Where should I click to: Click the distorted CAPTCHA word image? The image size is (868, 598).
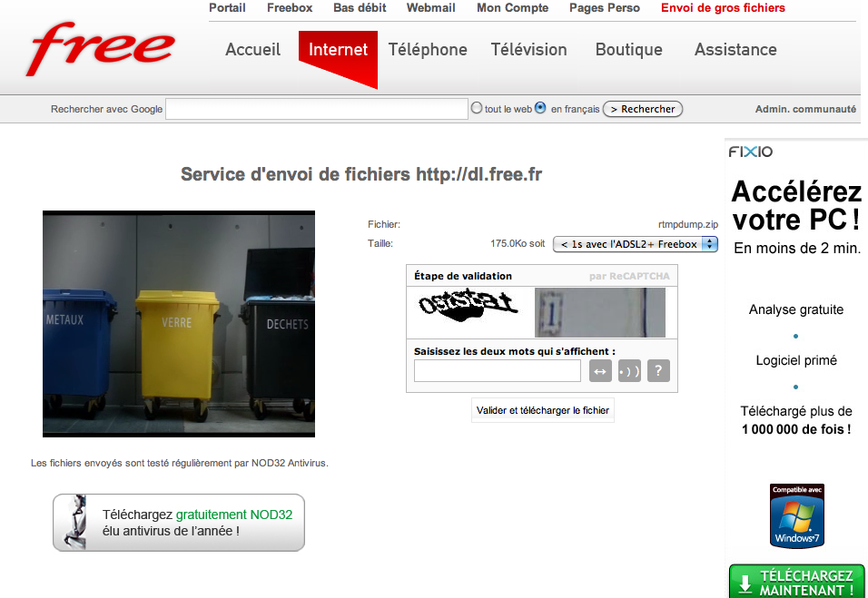[468, 307]
